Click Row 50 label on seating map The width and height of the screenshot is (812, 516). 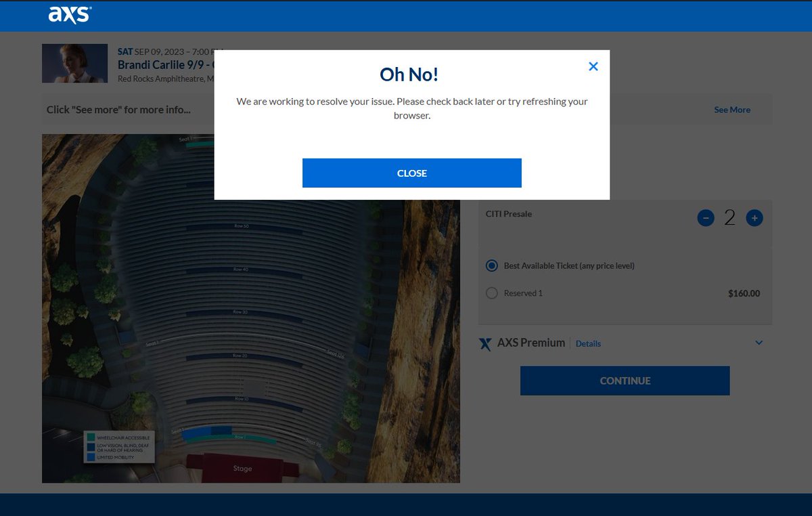pos(241,226)
